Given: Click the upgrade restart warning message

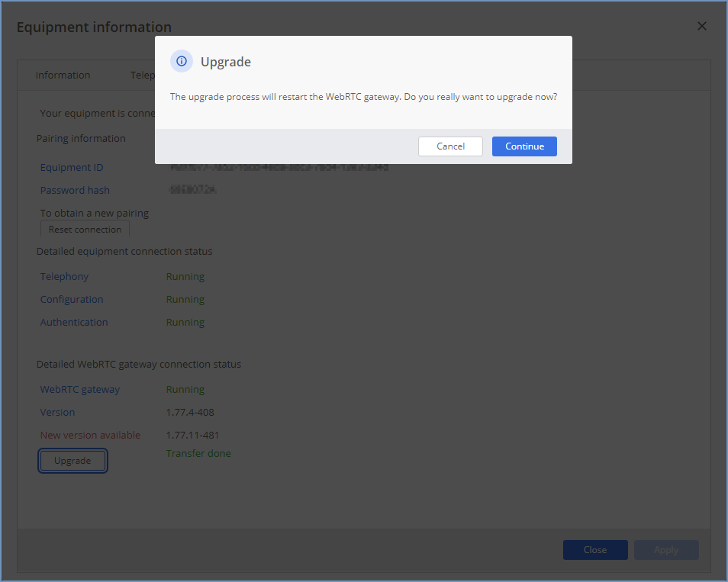Looking at the screenshot, I should [363, 97].
